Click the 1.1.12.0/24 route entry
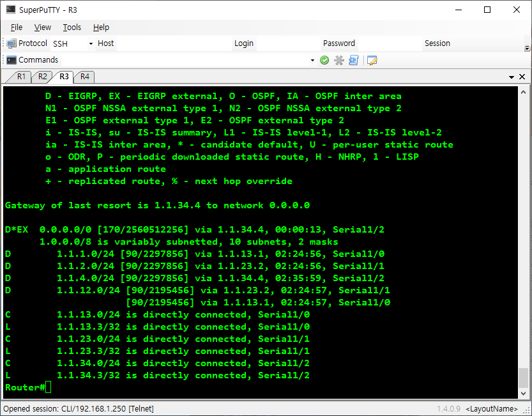 [197, 290]
